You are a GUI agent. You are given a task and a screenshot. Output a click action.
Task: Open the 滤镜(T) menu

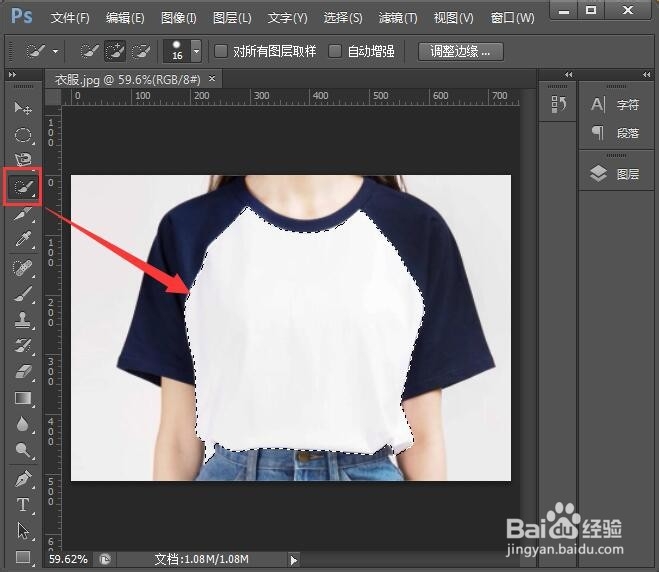click(398, 18)
